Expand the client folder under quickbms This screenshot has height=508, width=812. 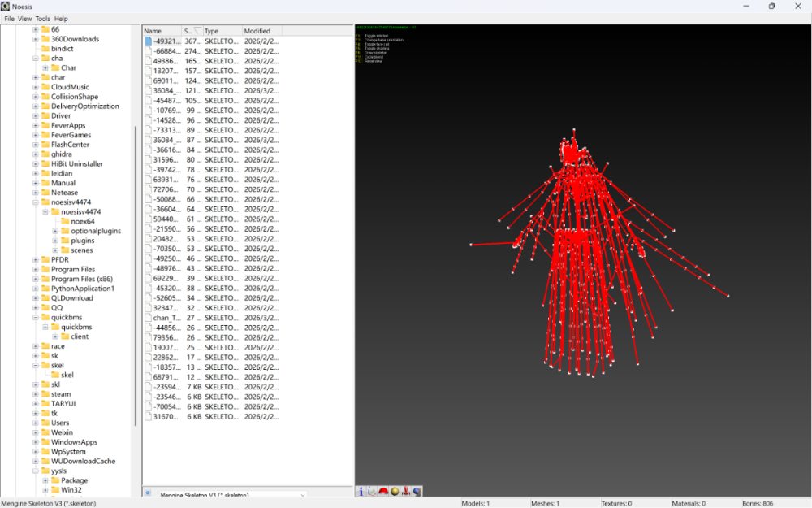tap(55, 336)
